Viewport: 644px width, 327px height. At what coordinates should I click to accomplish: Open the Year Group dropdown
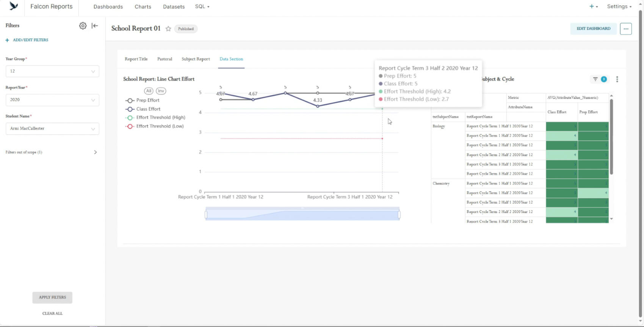52,71
